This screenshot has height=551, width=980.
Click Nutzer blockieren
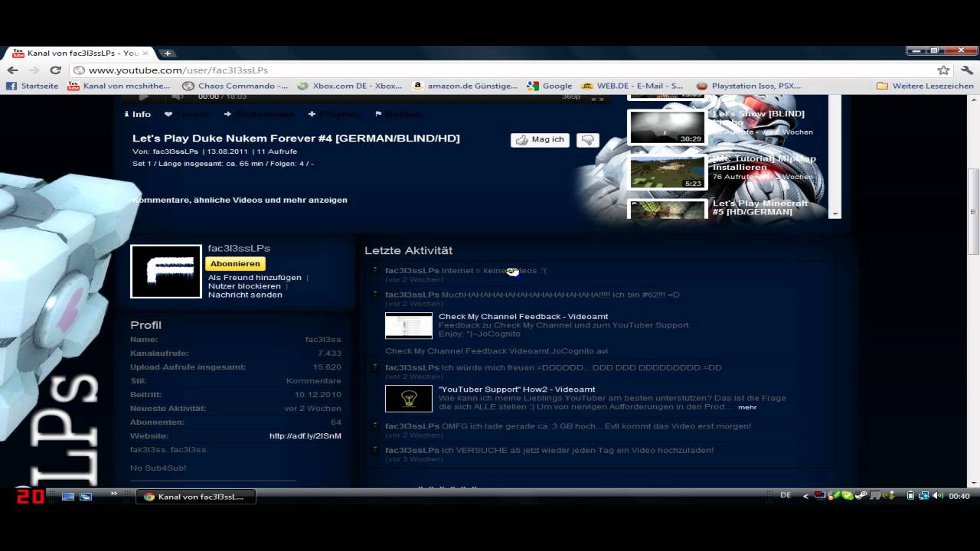coord(244,286)
